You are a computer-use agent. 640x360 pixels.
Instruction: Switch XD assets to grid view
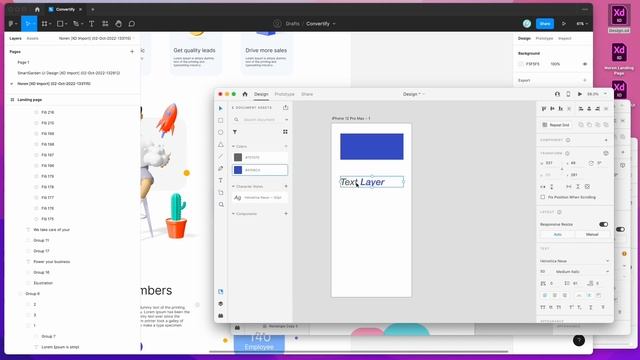click(x=285, y=132)
